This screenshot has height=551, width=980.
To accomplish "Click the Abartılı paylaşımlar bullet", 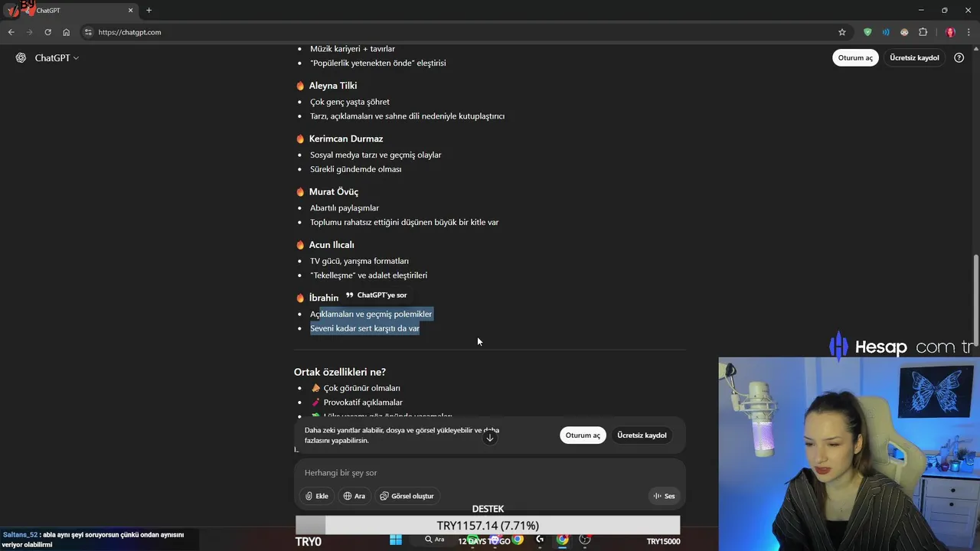I will click(x=345, y=208).
